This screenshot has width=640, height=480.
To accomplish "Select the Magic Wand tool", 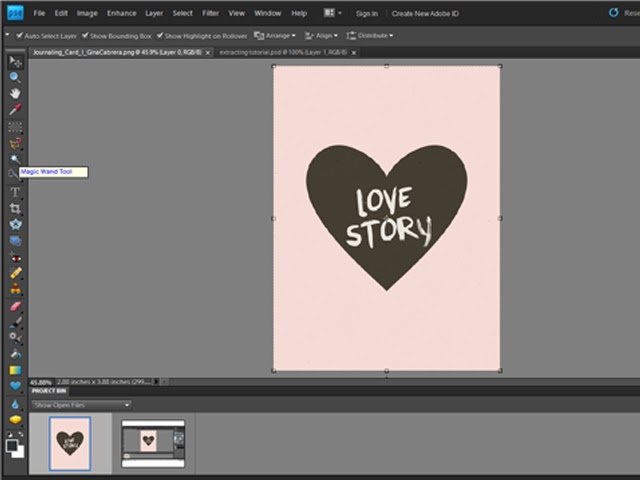I will click(x=15, y=159).
